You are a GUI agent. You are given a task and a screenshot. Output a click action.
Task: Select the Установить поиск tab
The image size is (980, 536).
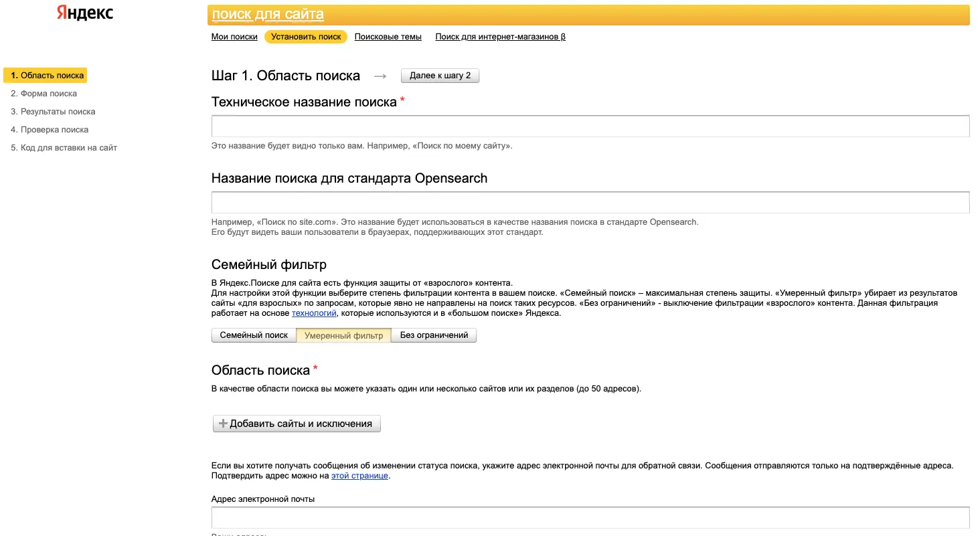(306, 37)
